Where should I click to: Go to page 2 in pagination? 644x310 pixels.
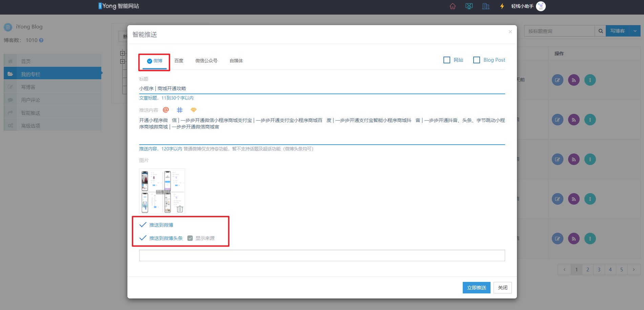(x=588, y=270)
